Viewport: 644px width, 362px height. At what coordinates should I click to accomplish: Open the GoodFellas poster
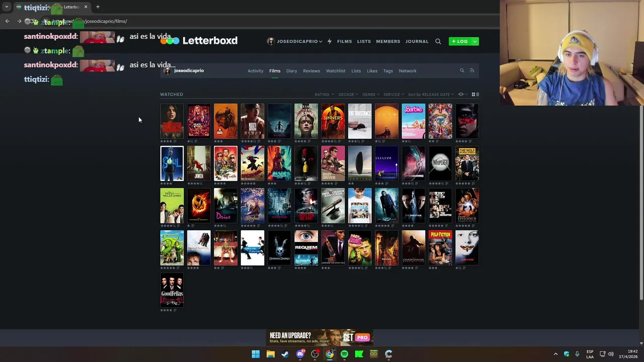172,290
